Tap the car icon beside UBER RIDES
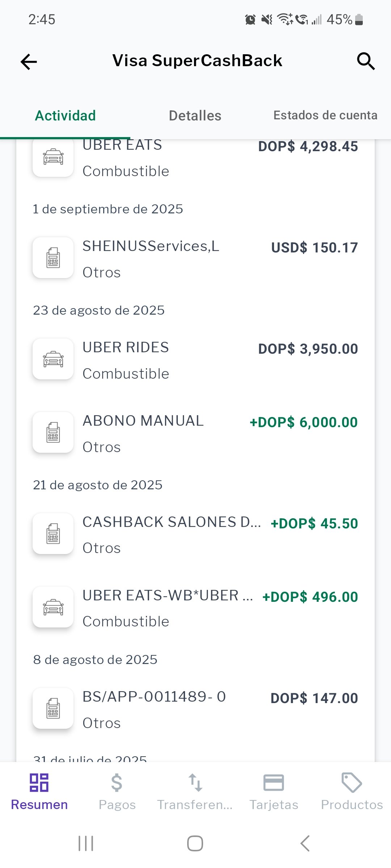The height and width of the screenshot is (868, 391). tap(53, 359)
